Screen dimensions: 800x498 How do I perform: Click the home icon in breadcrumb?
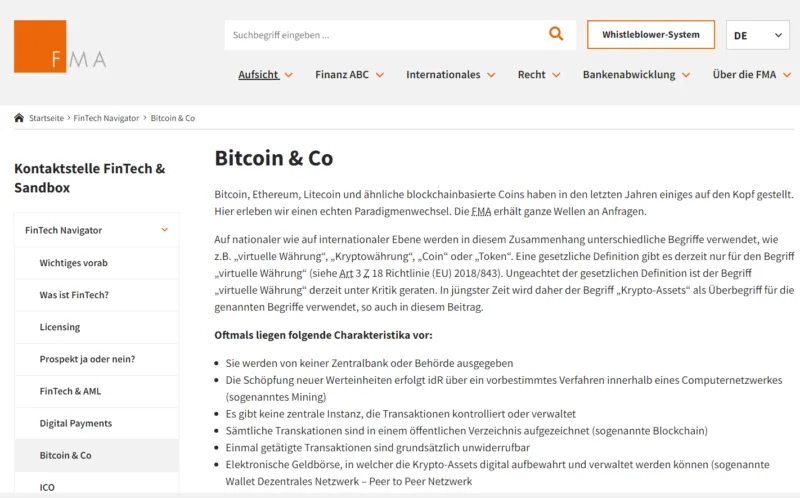(x=19, y=118)
